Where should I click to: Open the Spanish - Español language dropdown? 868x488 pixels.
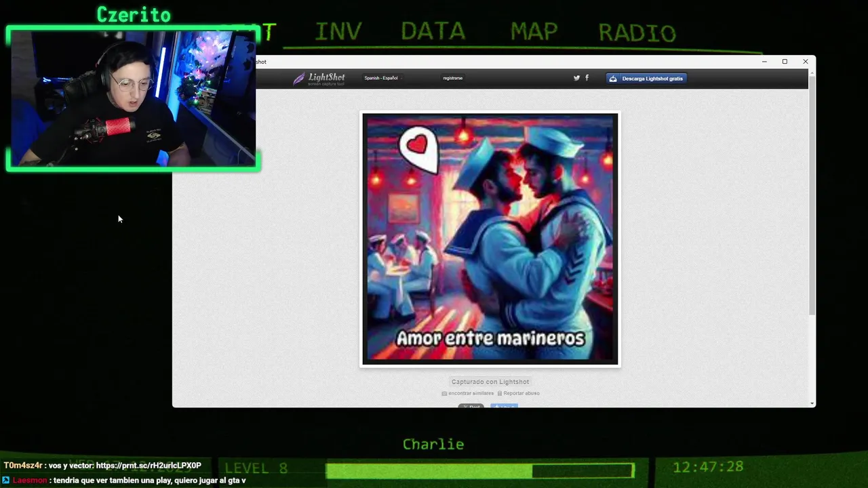coord(382,78)
